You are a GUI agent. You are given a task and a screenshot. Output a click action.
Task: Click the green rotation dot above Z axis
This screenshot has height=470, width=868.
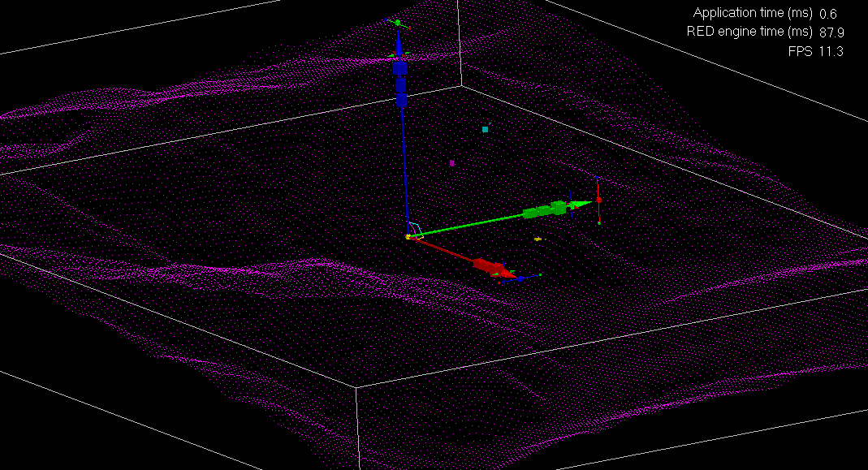point(398,23)
